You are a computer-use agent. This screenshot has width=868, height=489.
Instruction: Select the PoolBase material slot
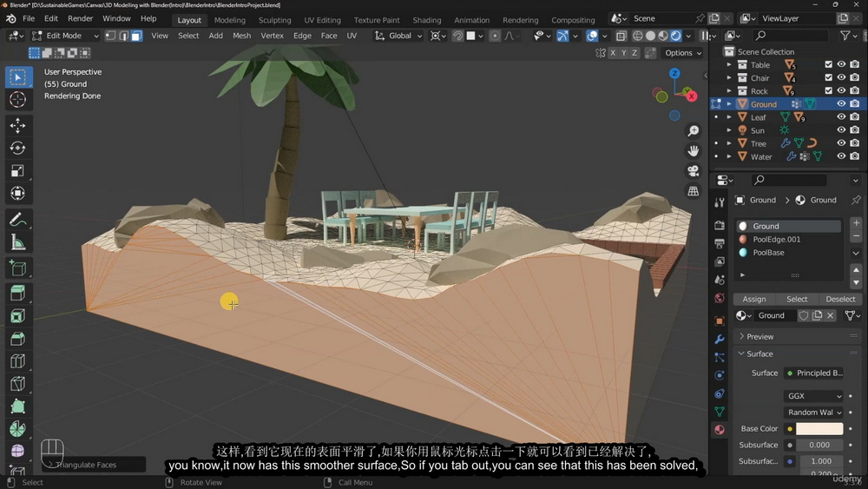(788, 253)
